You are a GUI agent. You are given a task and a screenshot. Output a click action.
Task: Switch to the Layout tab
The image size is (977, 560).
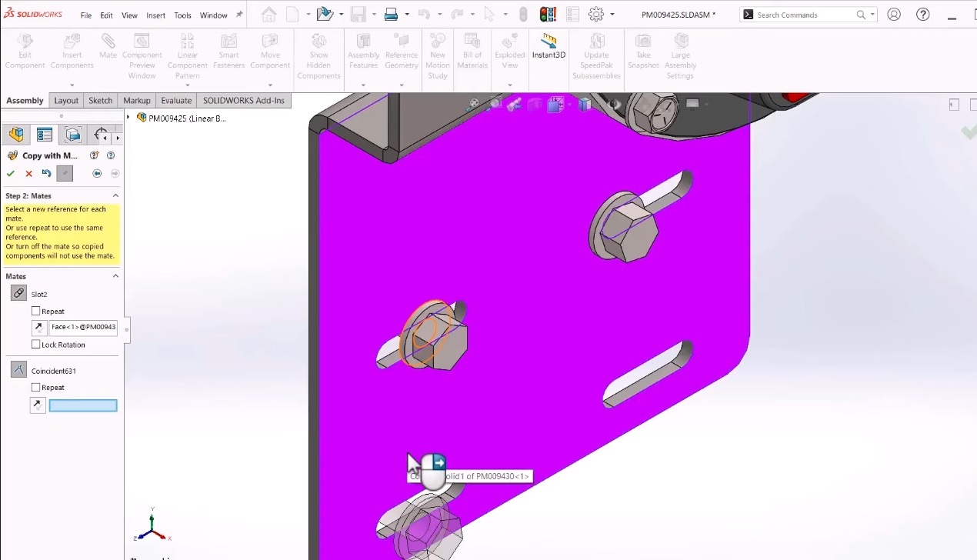coord(66,101)
